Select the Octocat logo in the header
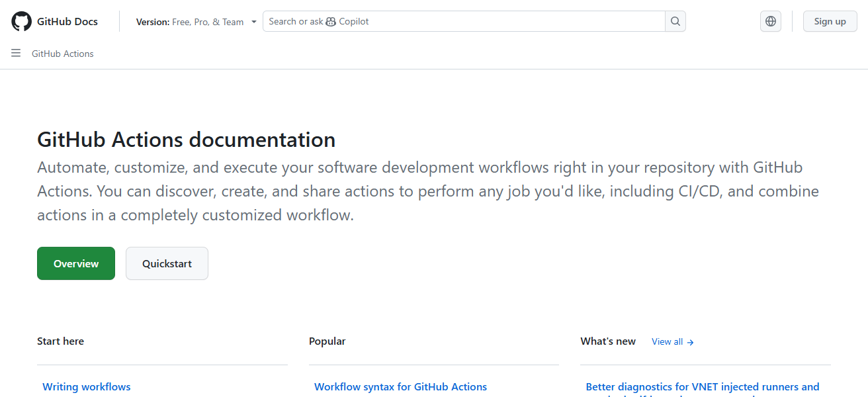 pos(21,21)
